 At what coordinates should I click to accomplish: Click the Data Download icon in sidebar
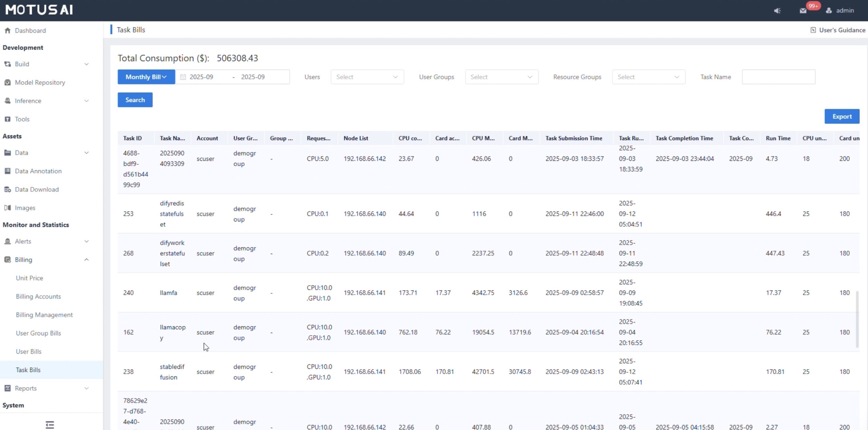click(x=7, y=189)
